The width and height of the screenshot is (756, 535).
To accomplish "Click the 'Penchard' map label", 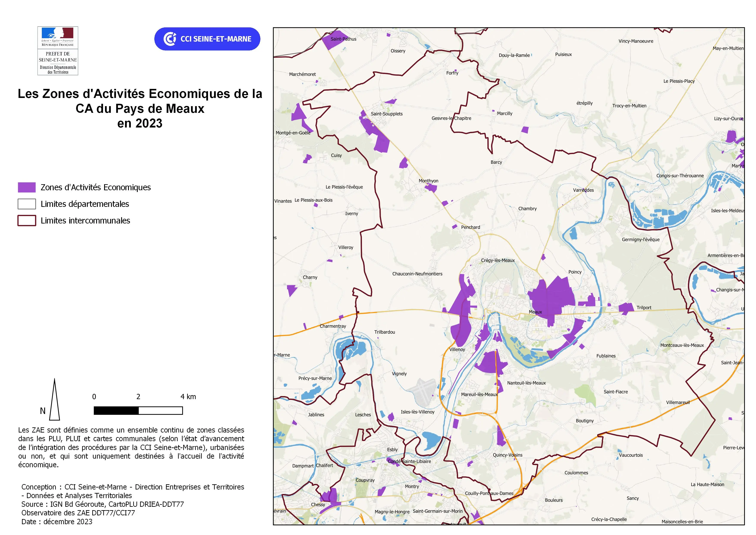I will [x=471, y=227].
